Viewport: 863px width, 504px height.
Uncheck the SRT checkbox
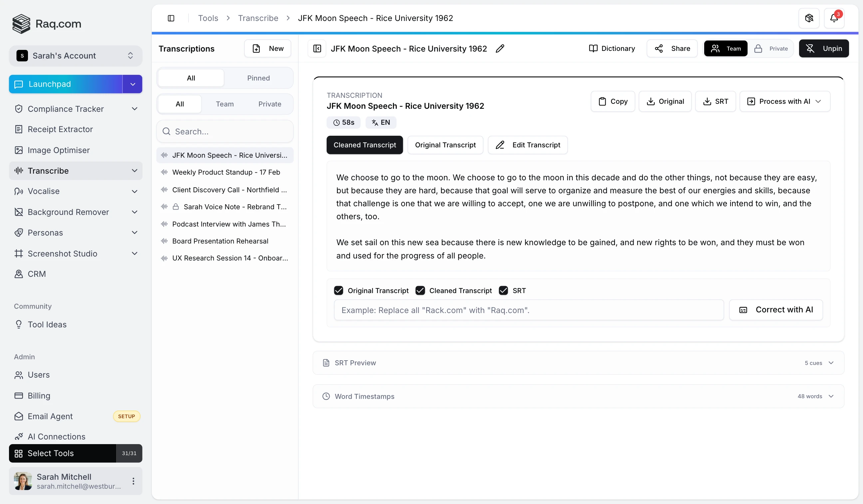point(503,290)
